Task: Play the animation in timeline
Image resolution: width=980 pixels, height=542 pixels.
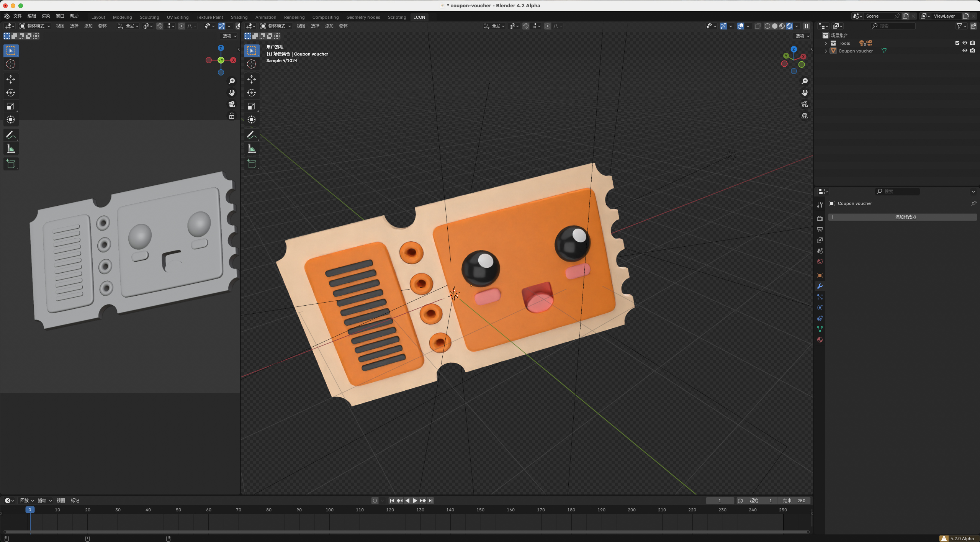Action: 415,501
